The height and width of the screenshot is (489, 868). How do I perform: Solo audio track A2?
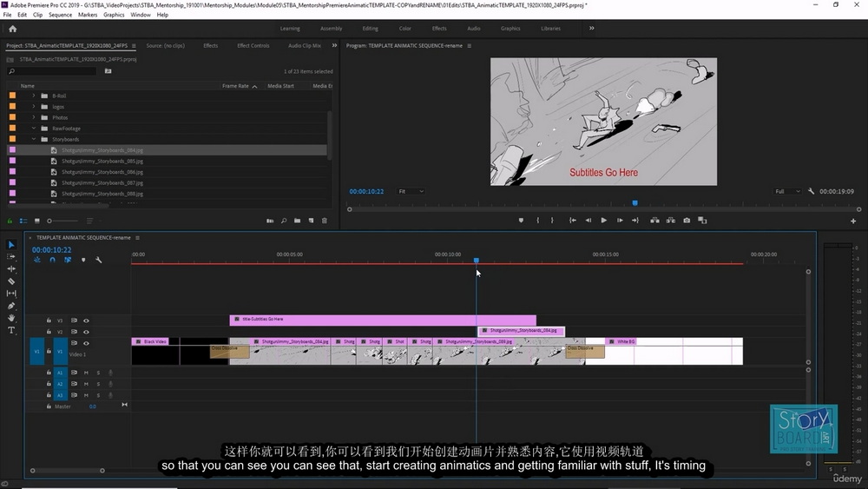[99, 384]
